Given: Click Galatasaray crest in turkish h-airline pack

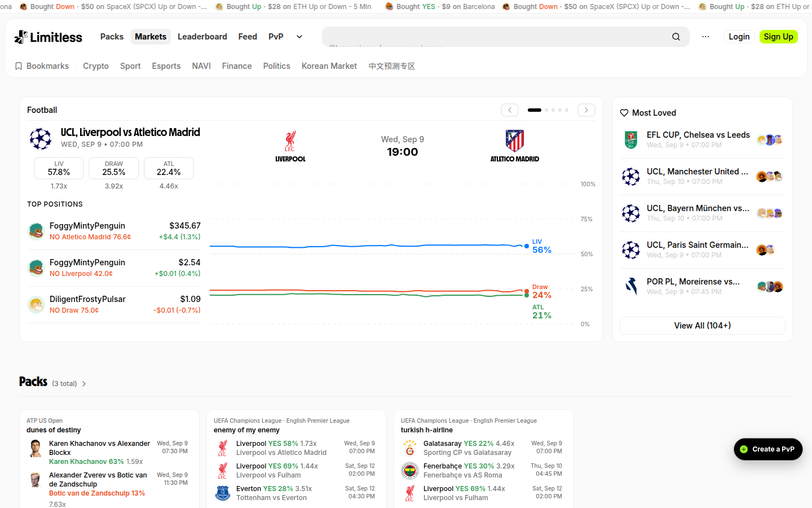Looking at the screenshot, I should click(x=410, y=448).
